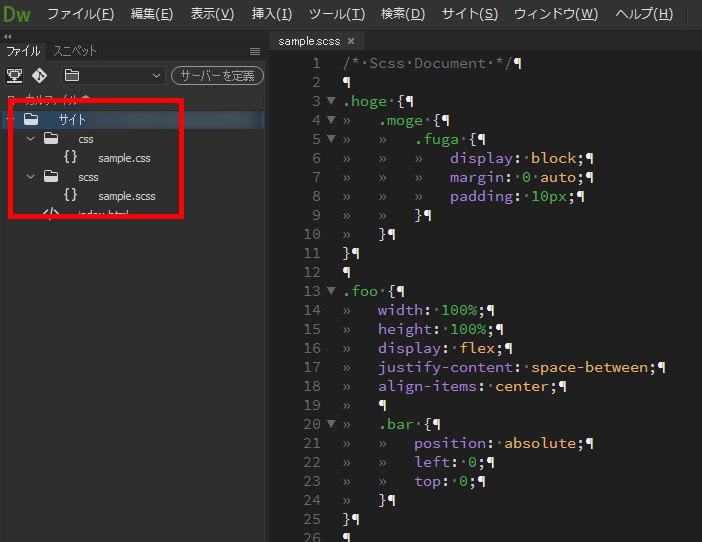
Task: Click the width: 100%; line
Action: tap(432, 310)
